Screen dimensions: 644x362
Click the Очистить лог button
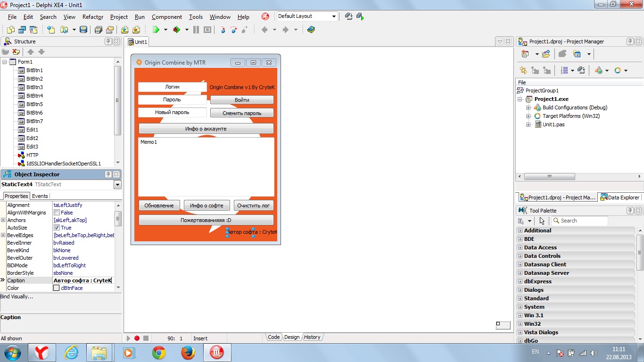[254, 206]
